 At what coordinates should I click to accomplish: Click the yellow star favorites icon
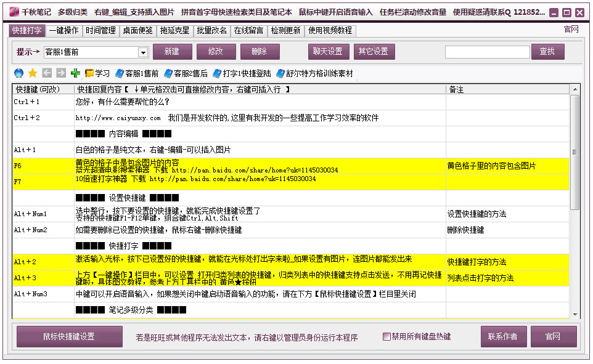tap(33, 73)
